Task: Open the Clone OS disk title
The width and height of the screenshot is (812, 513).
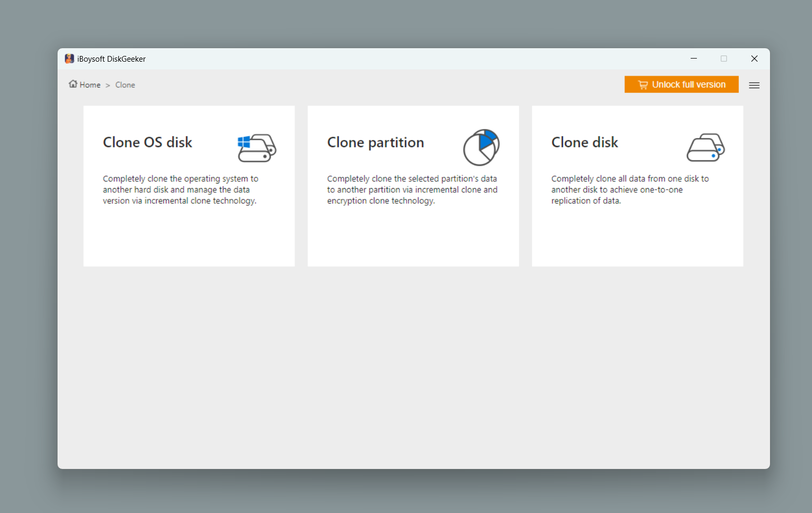Action: click(x=148, y=142)
